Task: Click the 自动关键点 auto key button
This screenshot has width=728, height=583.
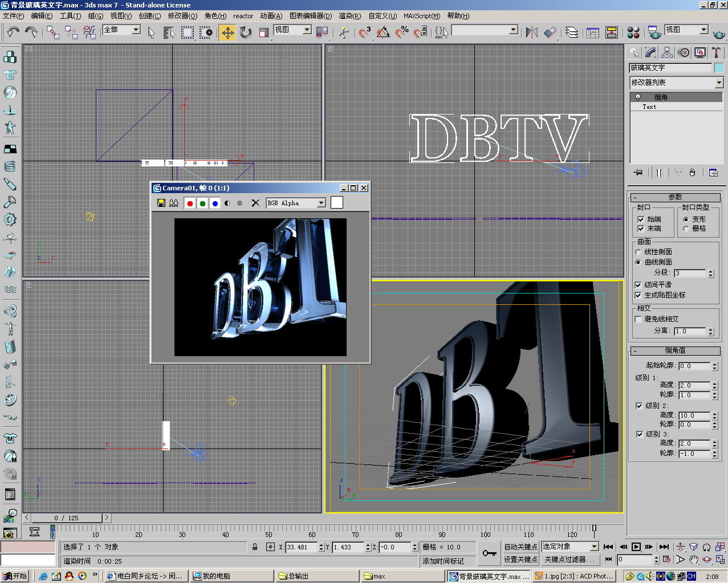Action: [x=520, y=547]
